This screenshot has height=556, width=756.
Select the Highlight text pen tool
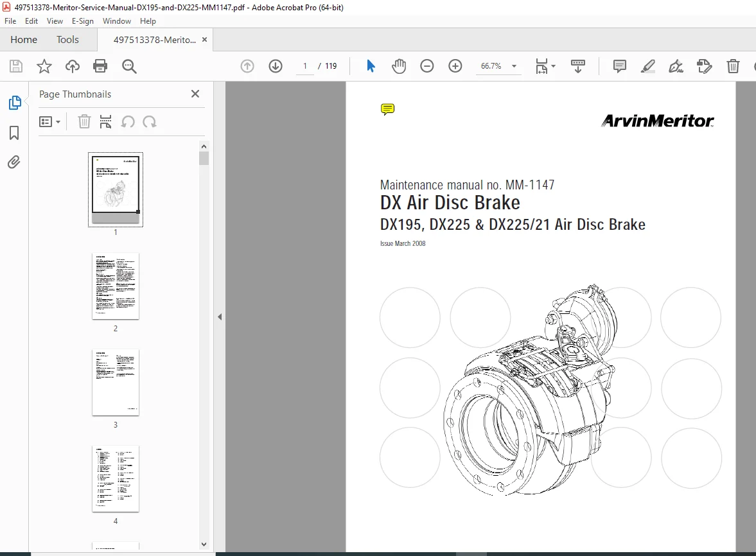pos(648,66)
